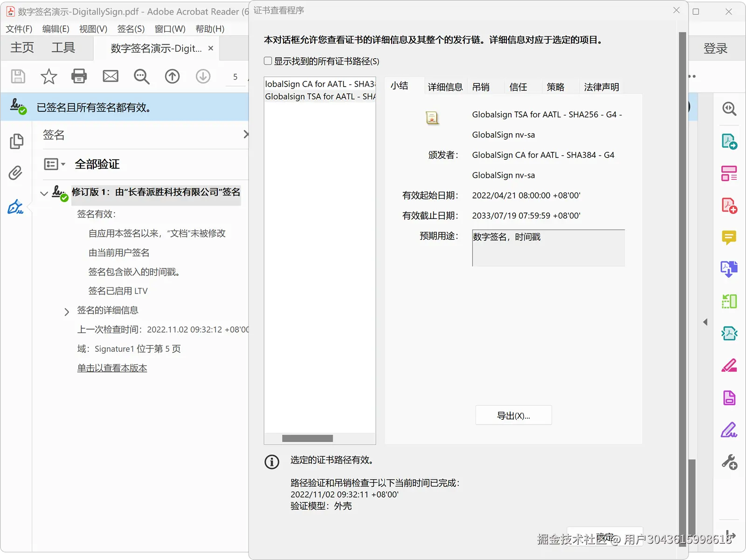746x560 pixels.
Task: Open Fill & Sign tool in right pane
Action: point(729,430)
